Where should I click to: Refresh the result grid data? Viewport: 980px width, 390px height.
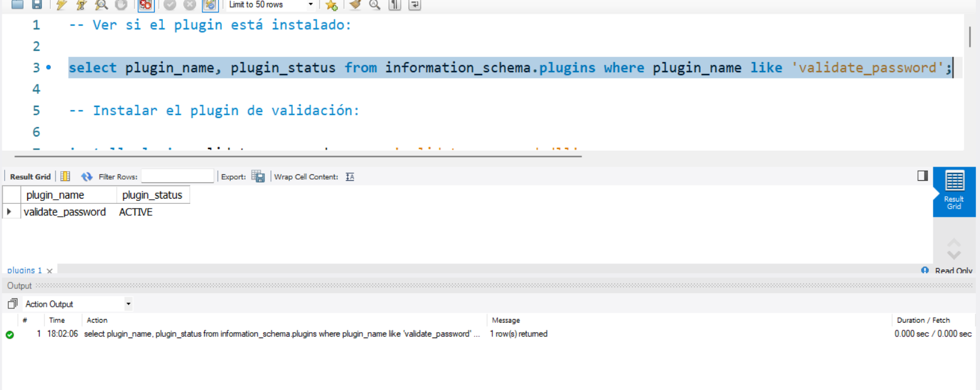point(87,176)
